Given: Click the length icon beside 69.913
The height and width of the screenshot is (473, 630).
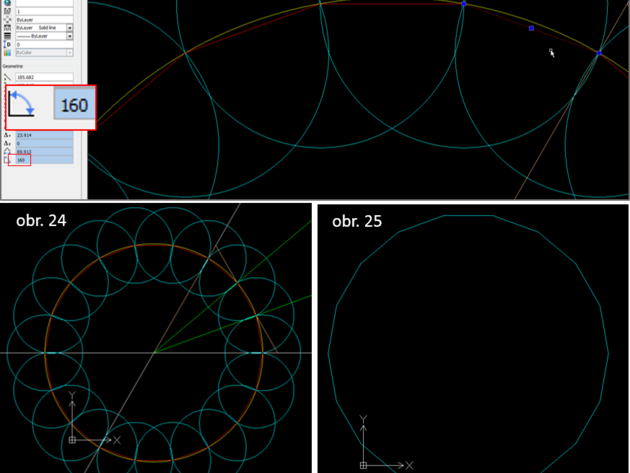Looking at the screenshot, I should click(7, 152).
